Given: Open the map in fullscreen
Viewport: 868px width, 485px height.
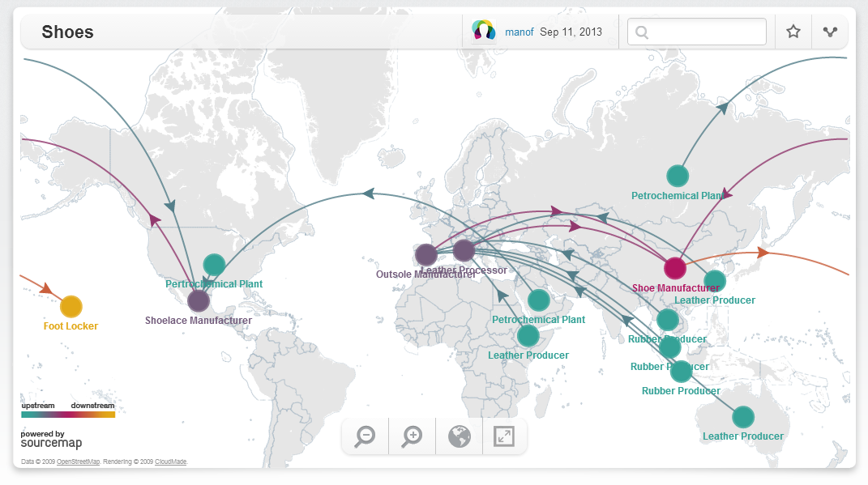Looking at the screenshot, I should 504,436.
